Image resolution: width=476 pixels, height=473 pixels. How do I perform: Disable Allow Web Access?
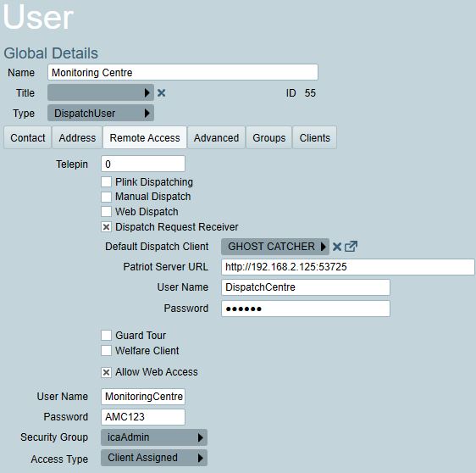[x=106, y=372]
